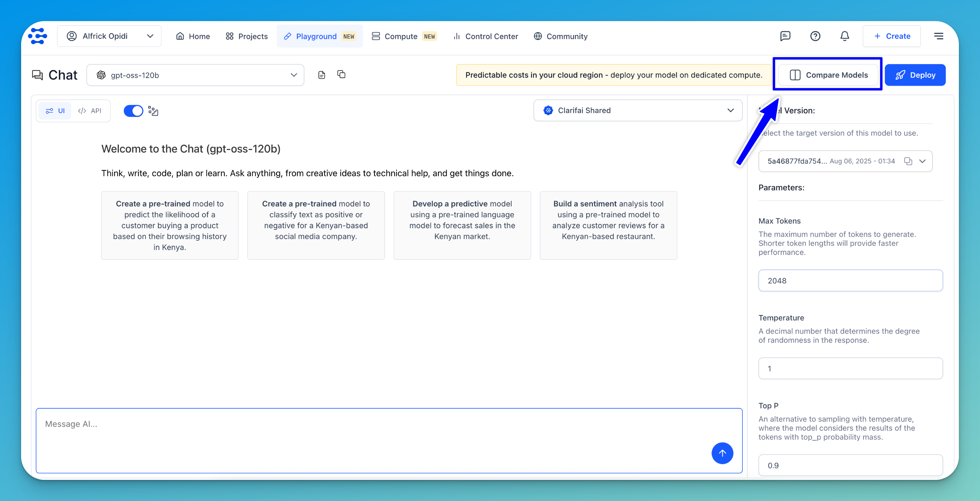The image size is (980, 501).
Task: Click the Top P field showing 0.9
Action: click(850, 465)
